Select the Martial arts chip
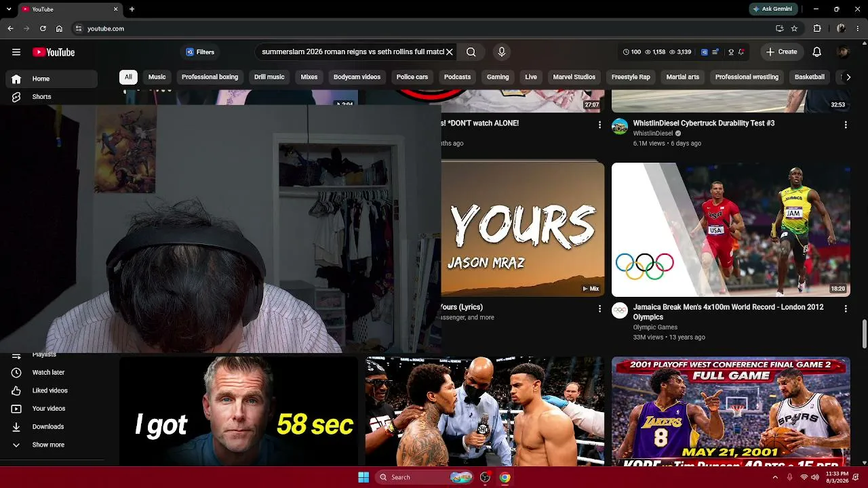The height and width of the screenshot is (488, 868). (683, 77)
